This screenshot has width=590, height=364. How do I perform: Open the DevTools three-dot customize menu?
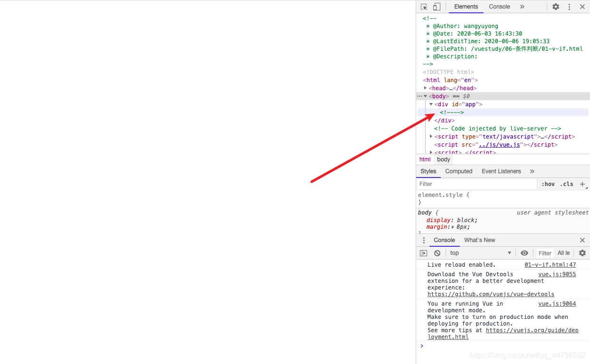[x=569, y=7]
